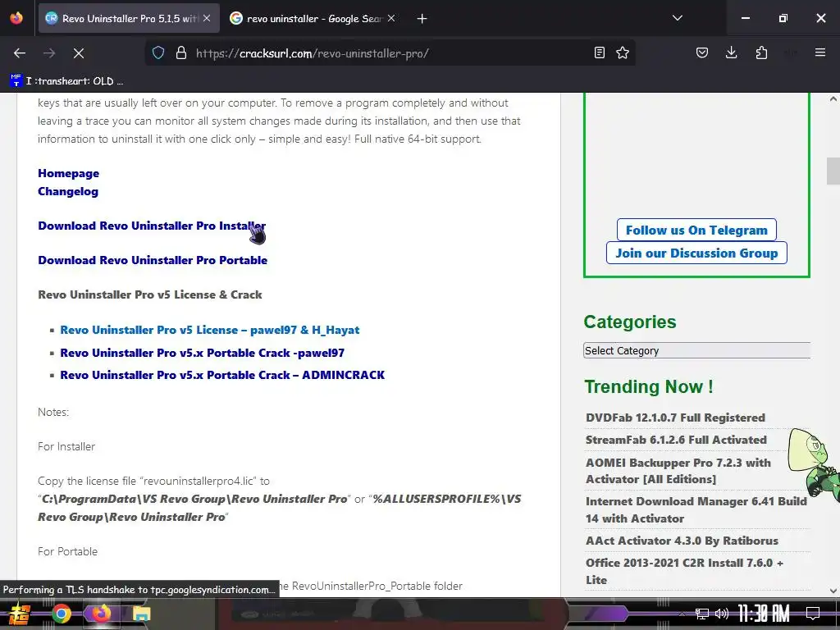Click the Trending Now ! heading
Screen dimensions: 840x630
tap(649, 386)
